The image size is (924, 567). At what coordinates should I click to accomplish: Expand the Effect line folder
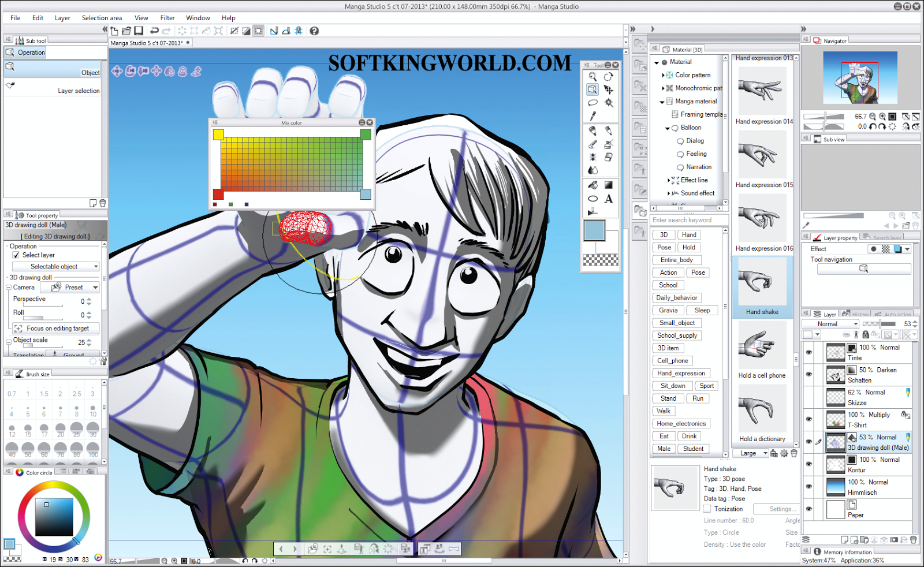668,180
